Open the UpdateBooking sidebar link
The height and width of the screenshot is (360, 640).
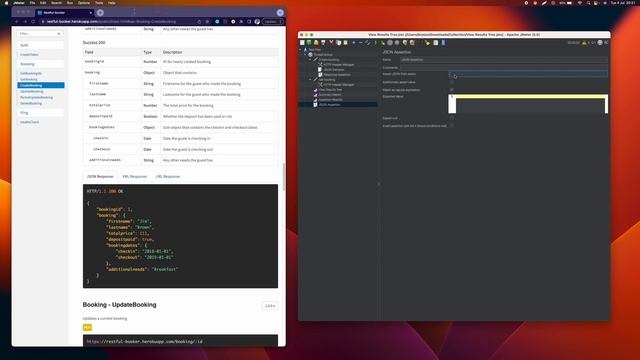click(31, 91)
